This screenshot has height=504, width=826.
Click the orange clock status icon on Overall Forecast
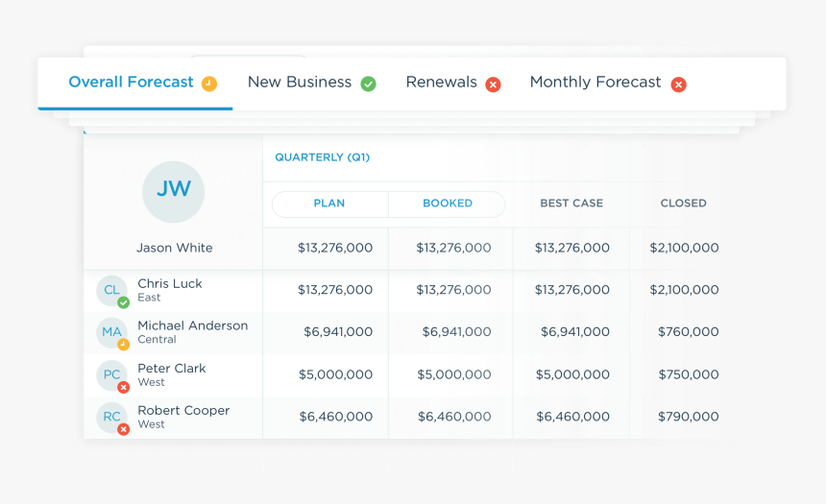click(x=209, y=84)
